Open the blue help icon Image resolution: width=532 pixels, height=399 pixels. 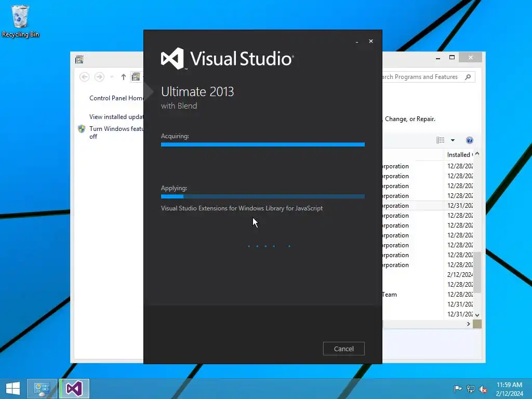coord(470,140)
